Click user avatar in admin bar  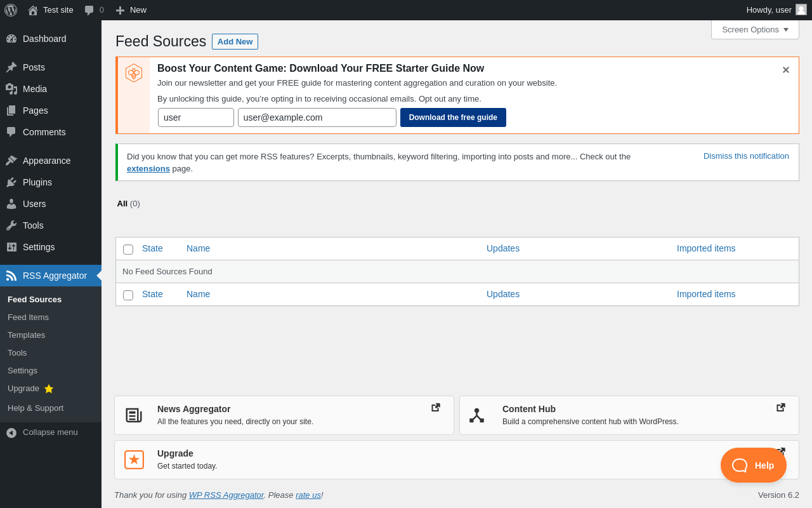tap(801, 10)
